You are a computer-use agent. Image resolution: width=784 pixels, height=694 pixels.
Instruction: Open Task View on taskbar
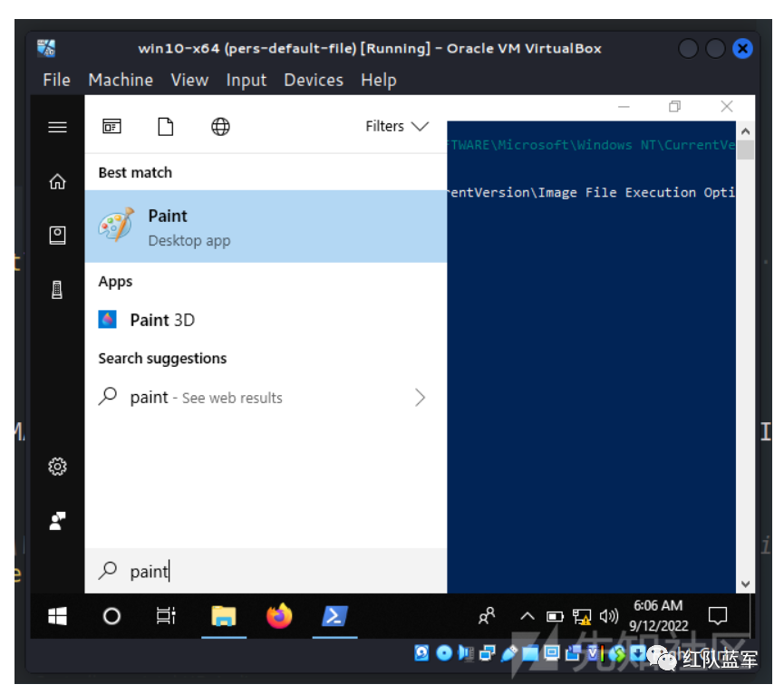(x=166, y=616)
